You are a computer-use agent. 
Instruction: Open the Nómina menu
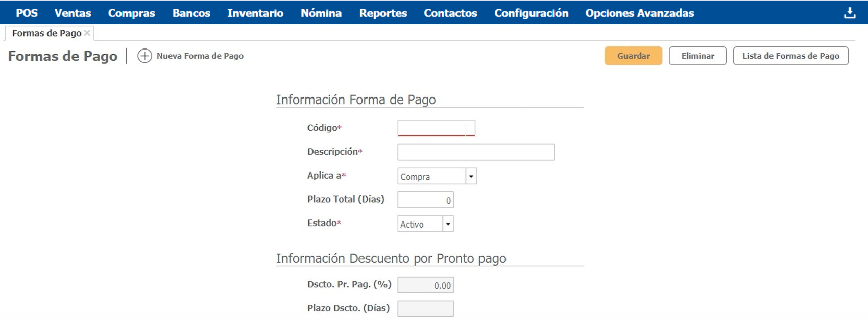pyautogui.click(x=321, y=13)
